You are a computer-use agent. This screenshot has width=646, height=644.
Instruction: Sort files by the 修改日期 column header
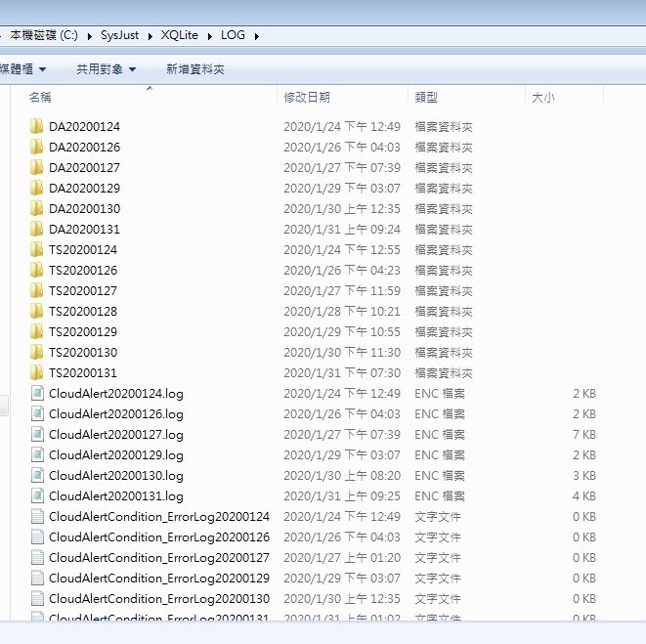(307, 98)
